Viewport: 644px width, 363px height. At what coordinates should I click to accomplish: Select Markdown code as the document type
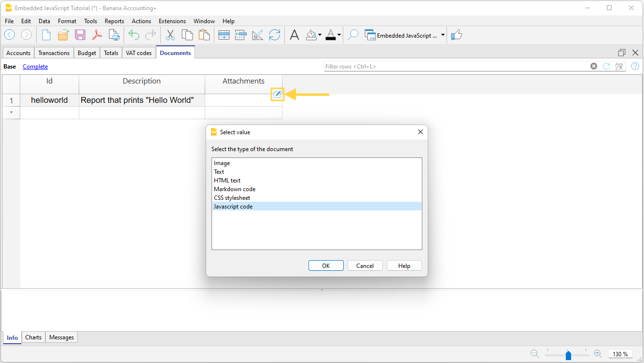point(235,189)
